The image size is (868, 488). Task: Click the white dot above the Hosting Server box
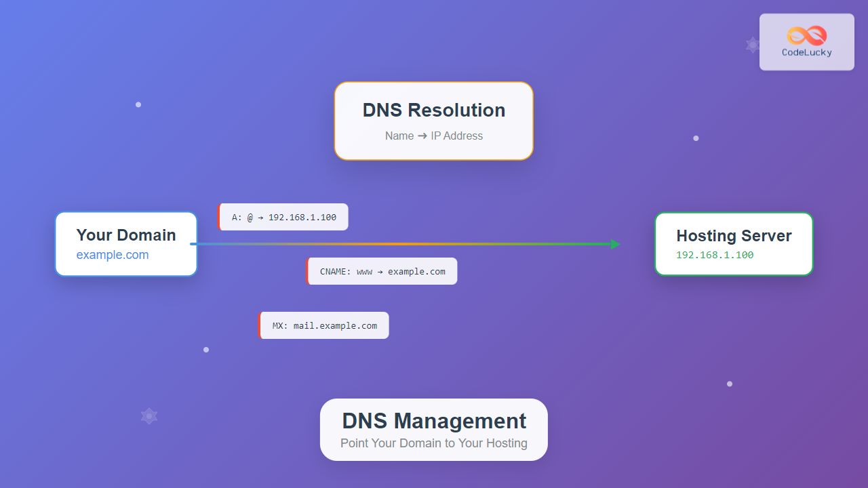pos(696,138)
